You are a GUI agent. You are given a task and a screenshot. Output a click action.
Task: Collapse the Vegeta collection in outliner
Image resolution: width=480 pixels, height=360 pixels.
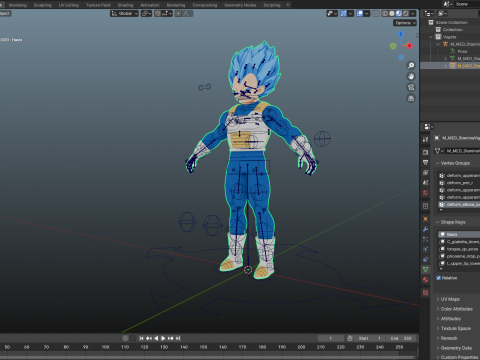click(x=431, y=37)
